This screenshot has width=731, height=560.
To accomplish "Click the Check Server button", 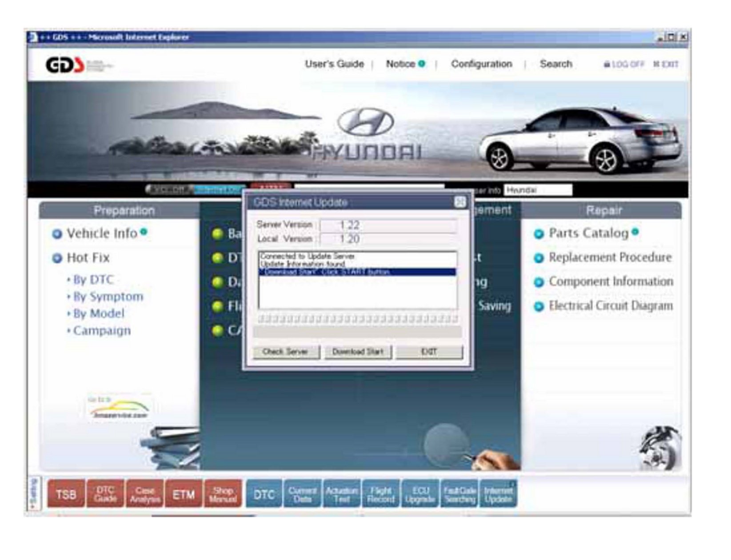I will click(x=285, y=352).
